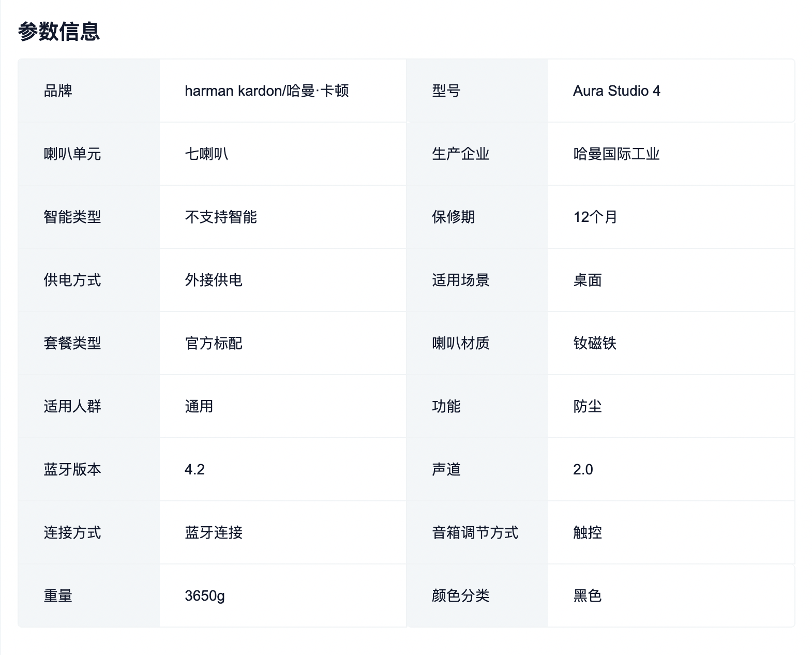The height and width of the screenshot is (655, 812).
Task: Click the 蓝牙连接 value
Action: click(214, 533)
